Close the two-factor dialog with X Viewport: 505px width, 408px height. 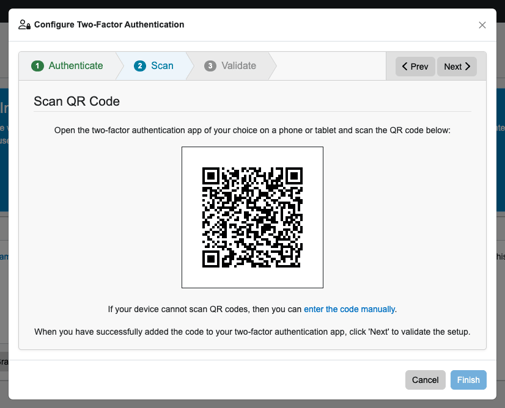pos(482,25)
